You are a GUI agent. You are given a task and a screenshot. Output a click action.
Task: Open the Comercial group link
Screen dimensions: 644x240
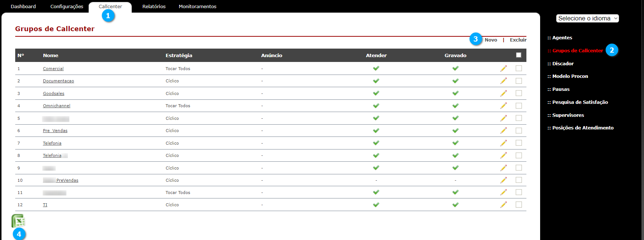53,69
